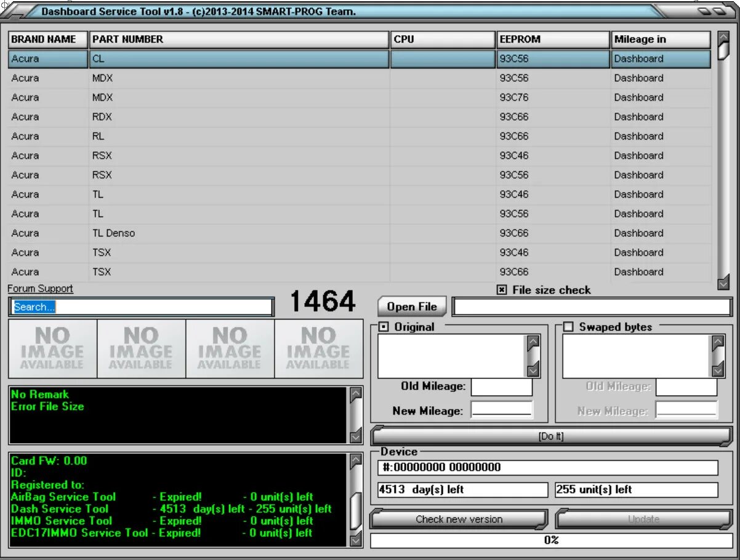Click the third No Image Available thumbnail
This screenshot has width=740, height=560.
230,348
